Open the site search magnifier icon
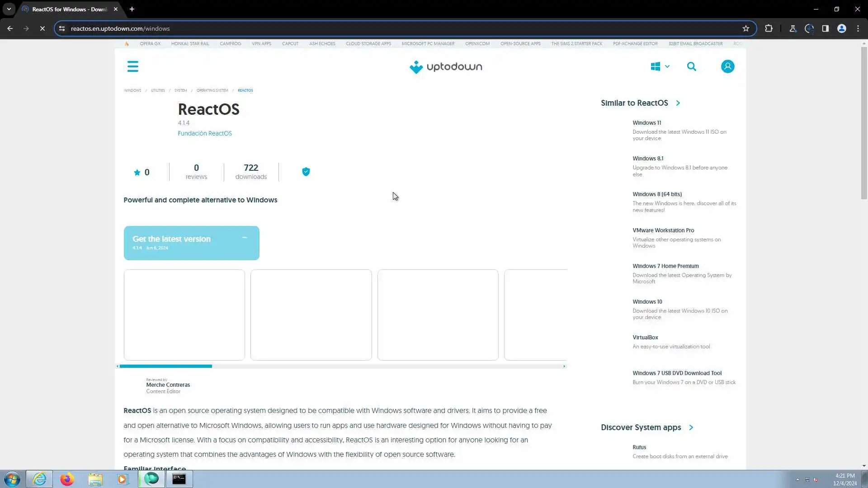This screenshot has width=868, height=488. (x=691, y=67)
